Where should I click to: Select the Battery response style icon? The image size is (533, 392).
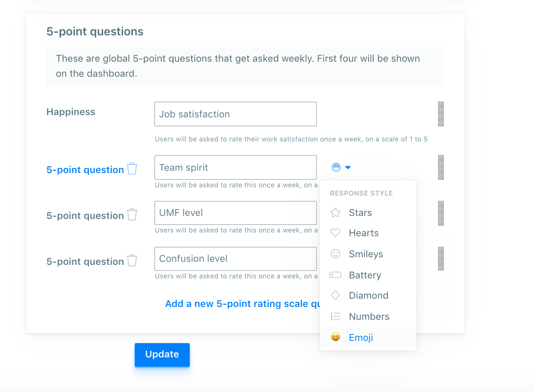point(335,275)
